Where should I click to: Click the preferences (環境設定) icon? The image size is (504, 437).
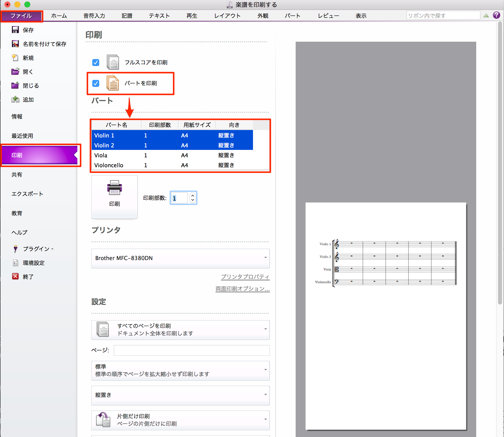coord(15,263)
